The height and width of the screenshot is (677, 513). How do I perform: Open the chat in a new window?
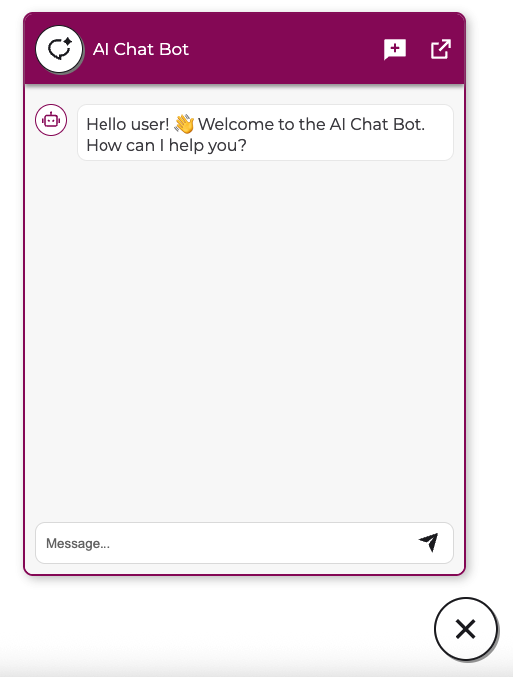click(441, 49)
